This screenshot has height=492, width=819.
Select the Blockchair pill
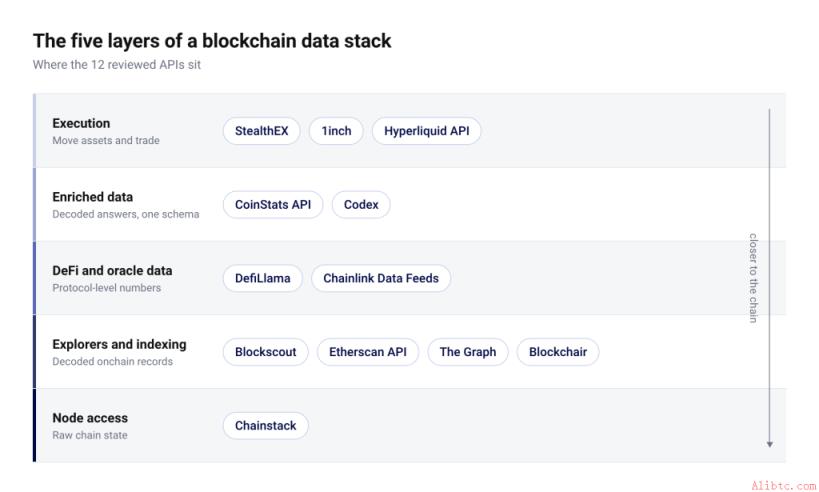(x=558, y=352)
